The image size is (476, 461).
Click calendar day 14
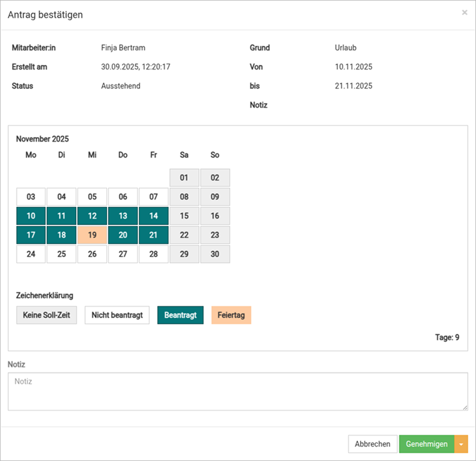coord(154,216)
